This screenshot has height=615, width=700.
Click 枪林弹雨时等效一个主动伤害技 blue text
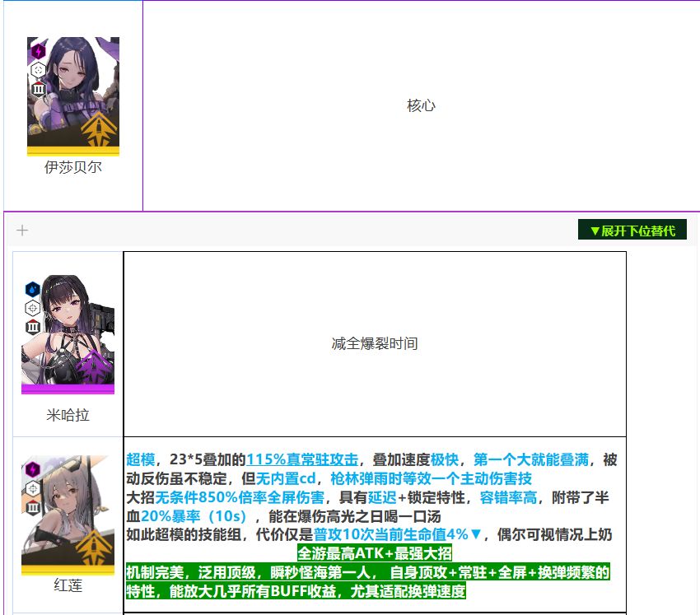pyautogui.click(x=432, y=478)
